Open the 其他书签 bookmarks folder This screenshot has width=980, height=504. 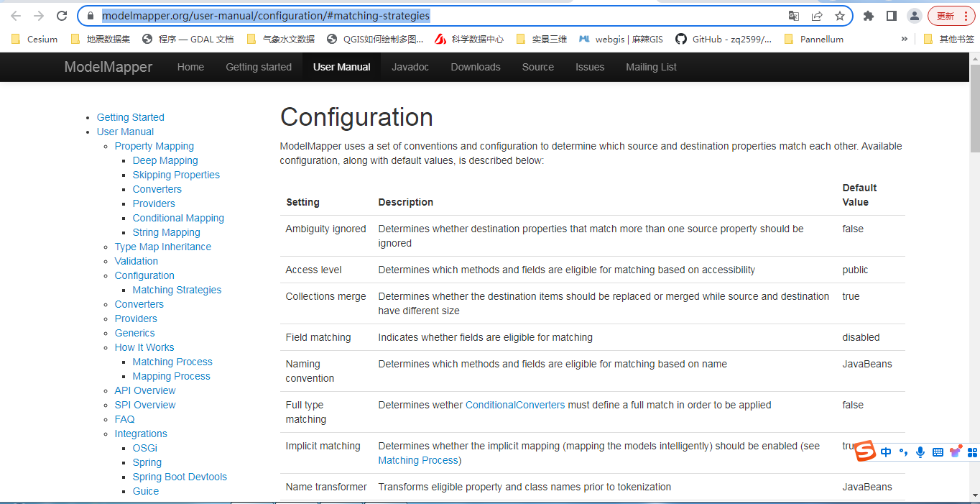pyautogui.click(x=948, y=39)
